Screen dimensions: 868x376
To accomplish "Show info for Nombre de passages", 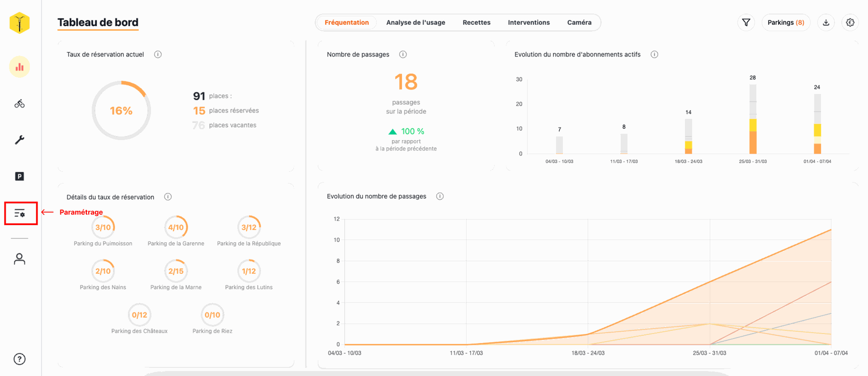I will [x=403, y=54].
